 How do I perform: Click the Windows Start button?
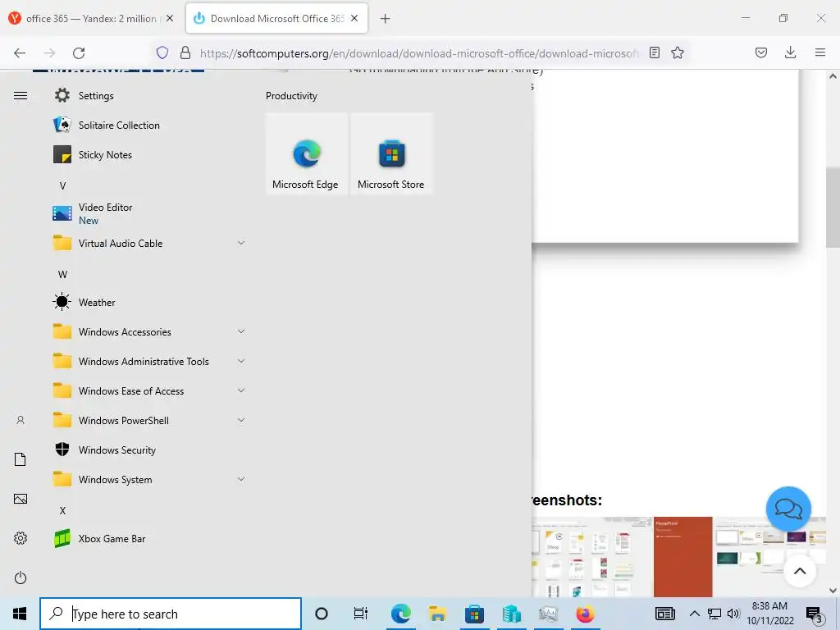point(20,614)
